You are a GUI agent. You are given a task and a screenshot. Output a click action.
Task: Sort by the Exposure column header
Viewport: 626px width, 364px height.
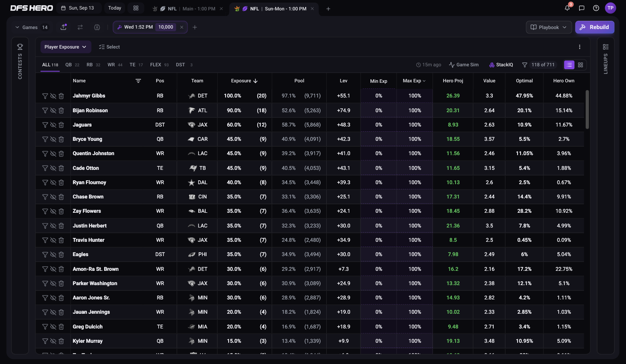coord(245,81)
